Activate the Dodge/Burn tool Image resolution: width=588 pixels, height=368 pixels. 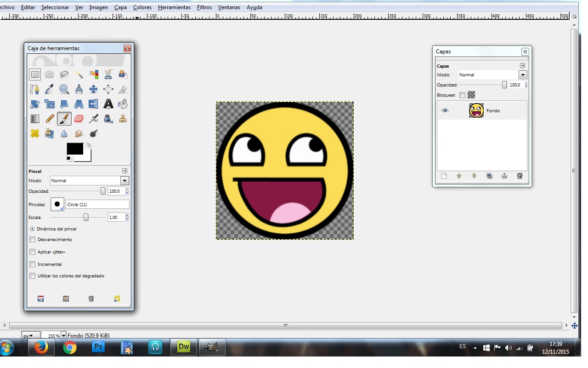94,133
